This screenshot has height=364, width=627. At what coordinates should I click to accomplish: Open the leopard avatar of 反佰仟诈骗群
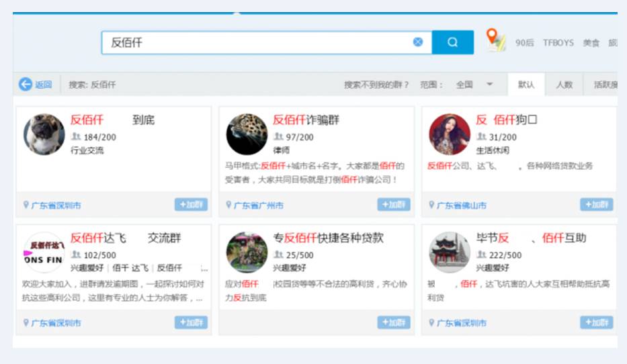pos(247,134)
